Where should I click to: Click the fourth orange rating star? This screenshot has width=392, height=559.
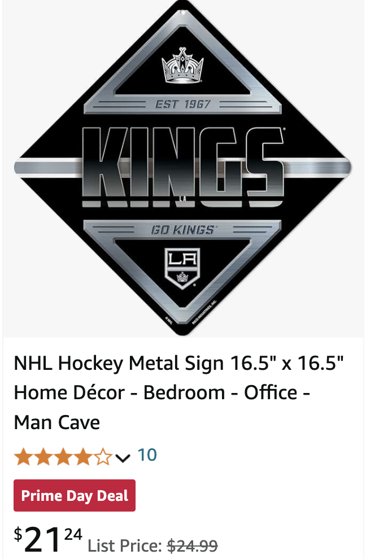(x=84, y=457)
